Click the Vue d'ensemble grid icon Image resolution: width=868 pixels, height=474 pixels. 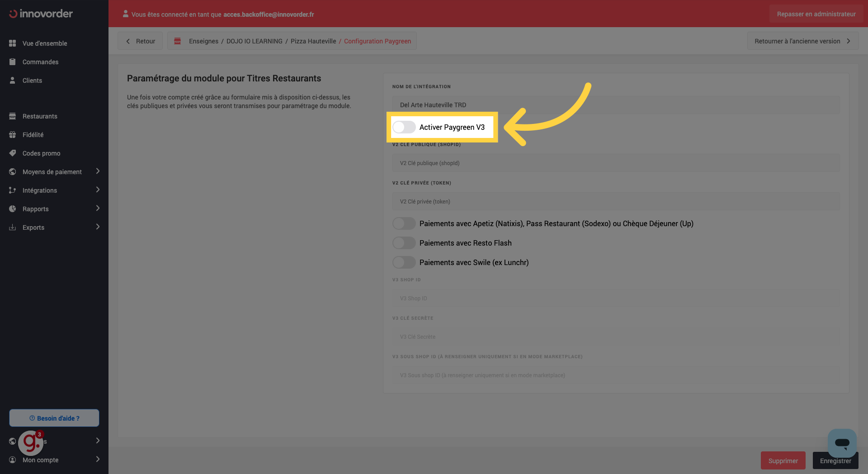click(13, 43)
